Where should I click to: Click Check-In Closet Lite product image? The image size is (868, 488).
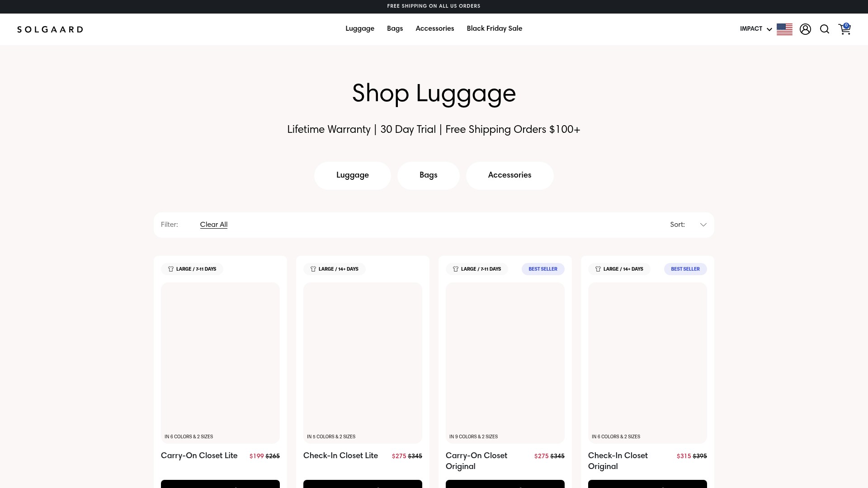pos(363,363)
